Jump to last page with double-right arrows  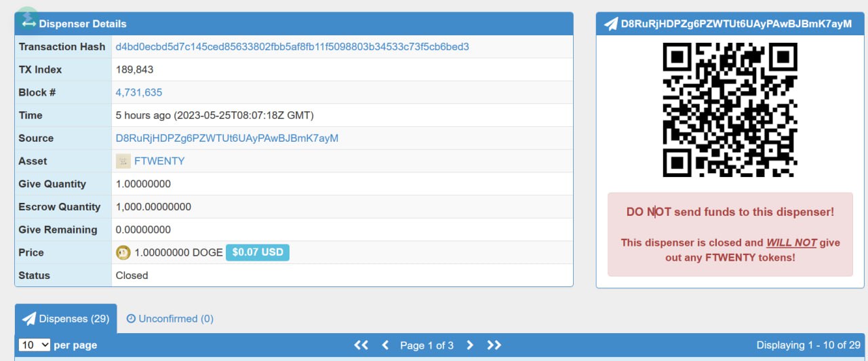click(494, 345)
